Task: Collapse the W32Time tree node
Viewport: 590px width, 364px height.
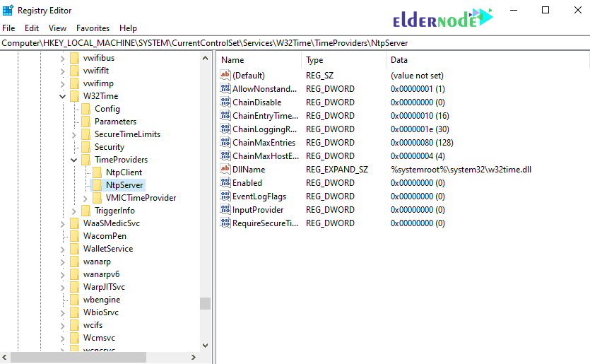Action: pyautogui.click(x=64, y=96)
